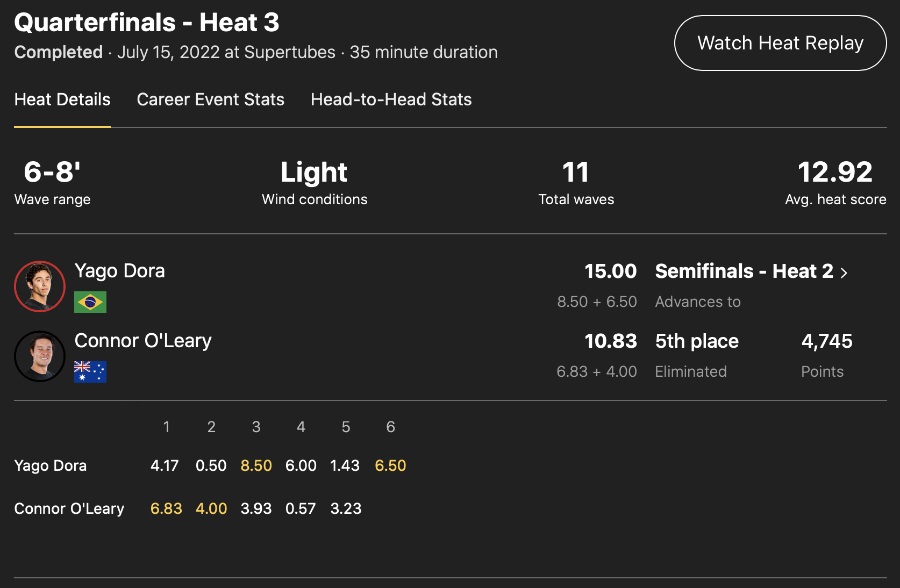The height and width of the screenshot is (588, 900).
Task: Open the Career Event Stats tab
Action: [x=210, y=99]
